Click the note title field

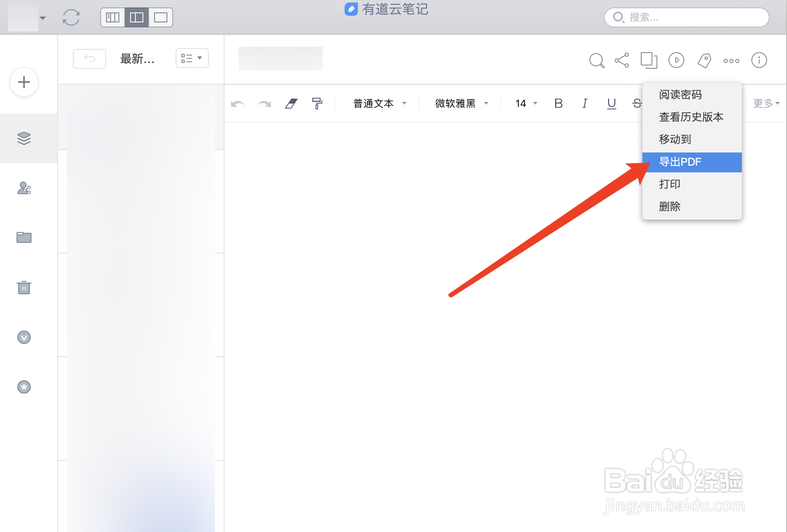[280, 58]
